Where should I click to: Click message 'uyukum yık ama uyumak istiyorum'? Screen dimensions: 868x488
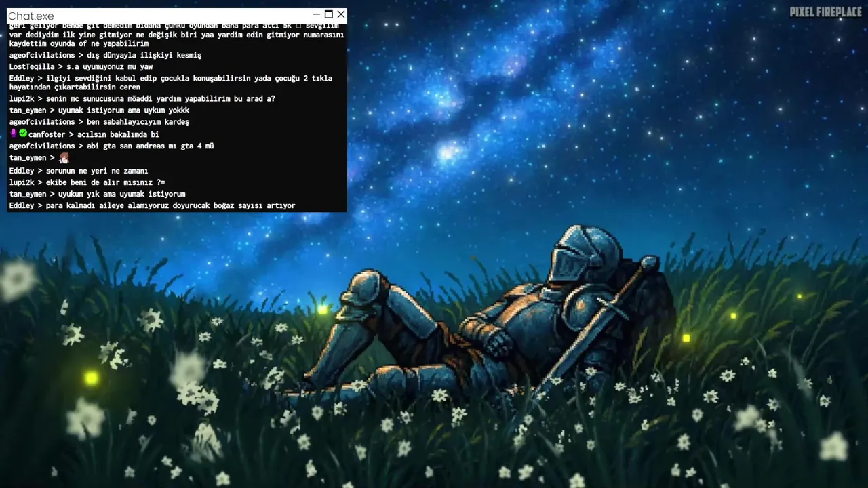point(122,194)
